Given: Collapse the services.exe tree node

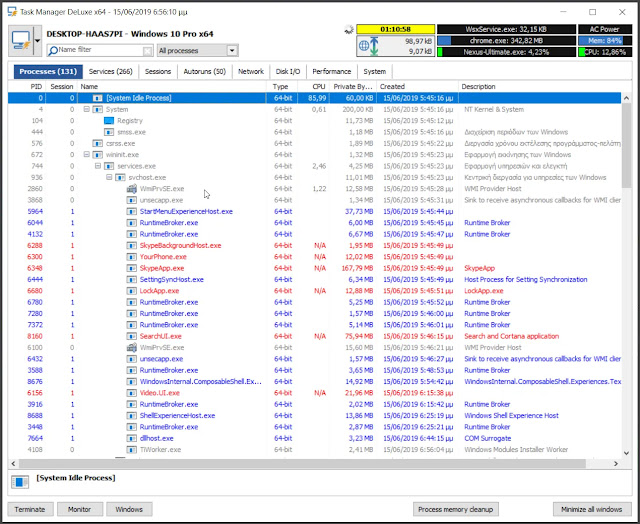Looking at the screenshot, I should point(98,166).
